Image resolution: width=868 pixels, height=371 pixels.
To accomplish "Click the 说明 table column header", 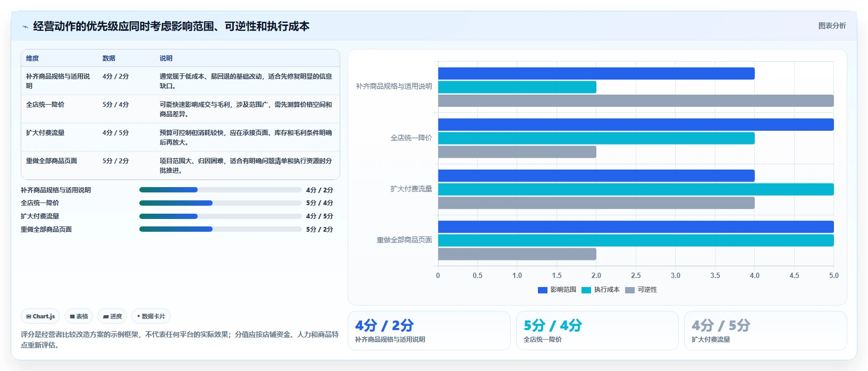I will [x=166, y=58].
